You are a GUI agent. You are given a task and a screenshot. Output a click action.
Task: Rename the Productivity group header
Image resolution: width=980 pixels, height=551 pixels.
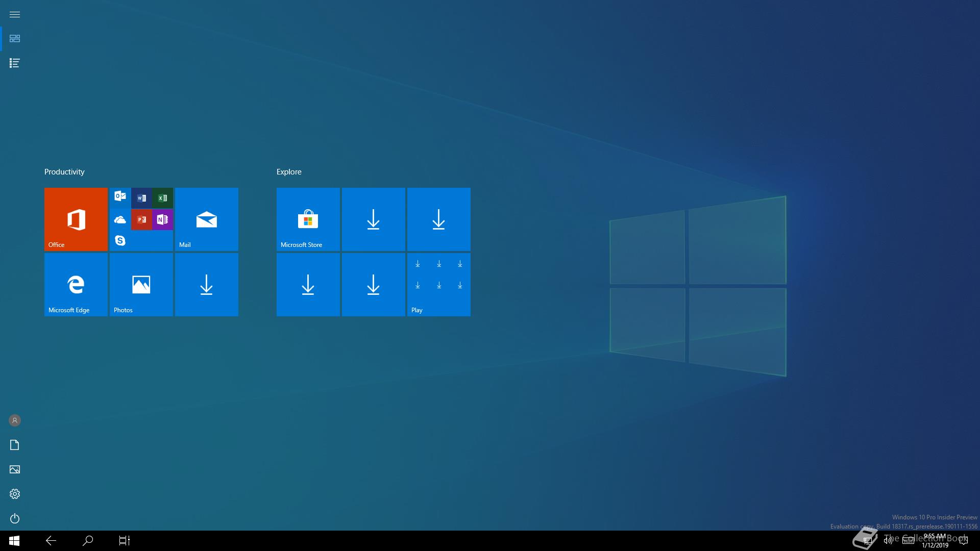coord(64,172)
